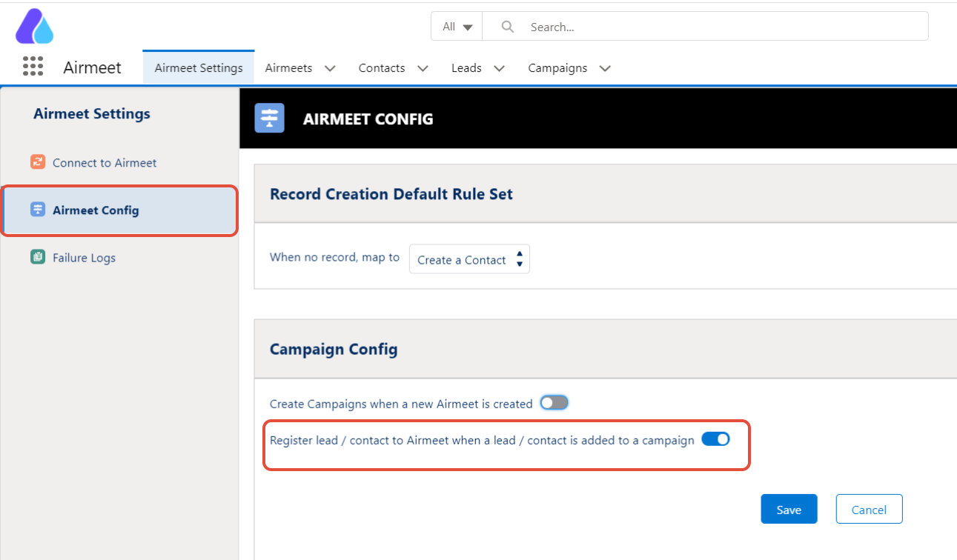Click the Airmeet Config sidebar icon
This screenshot has width=957, height=560.
click(x=38, y=210)
